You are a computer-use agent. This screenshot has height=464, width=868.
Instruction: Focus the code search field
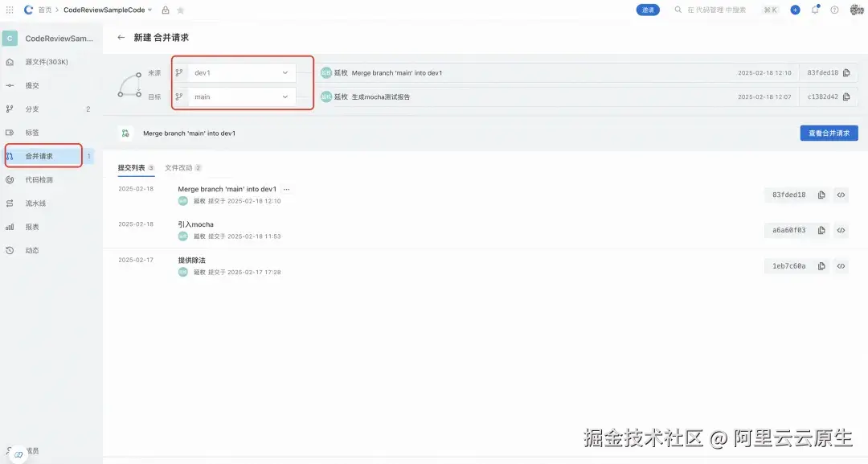point(716,10)
